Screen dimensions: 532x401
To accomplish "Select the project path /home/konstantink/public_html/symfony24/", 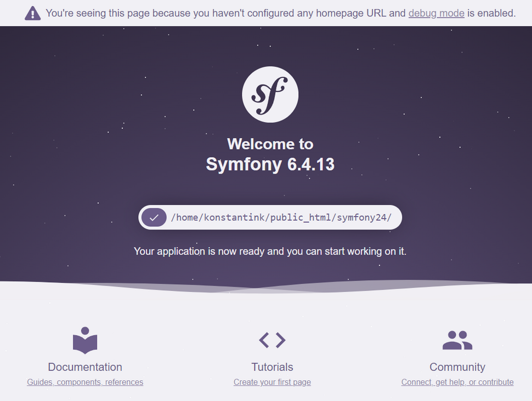I will [x=281, y=217].
